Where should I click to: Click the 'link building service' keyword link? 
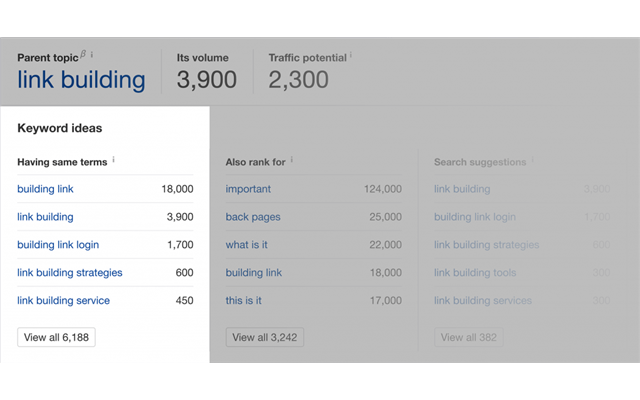63,301
